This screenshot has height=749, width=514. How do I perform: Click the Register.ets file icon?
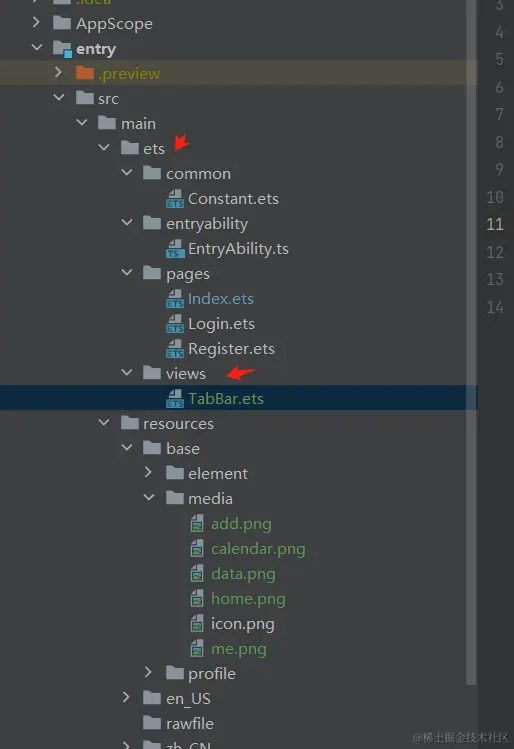click(175, 349)
